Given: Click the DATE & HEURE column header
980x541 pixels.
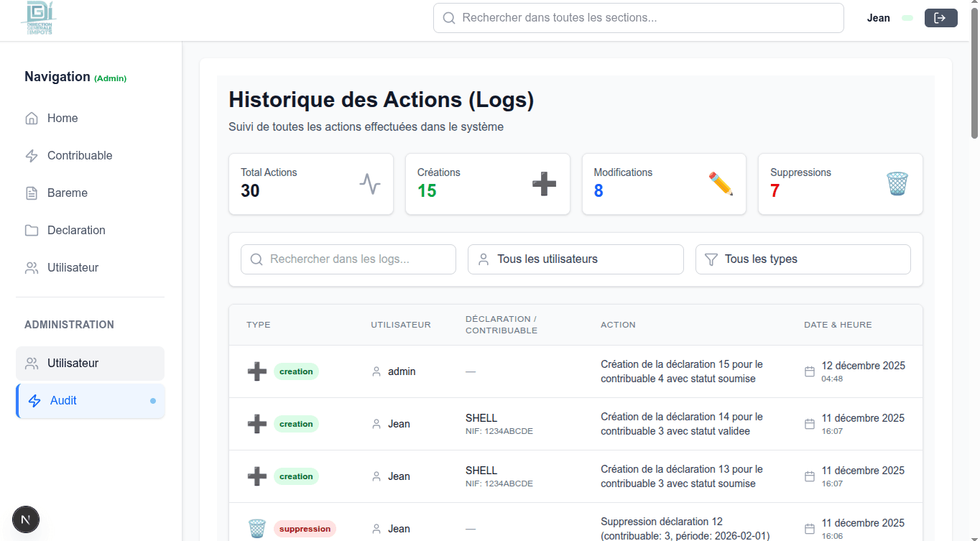Looking at the screenshot, I should click(838, 325).
